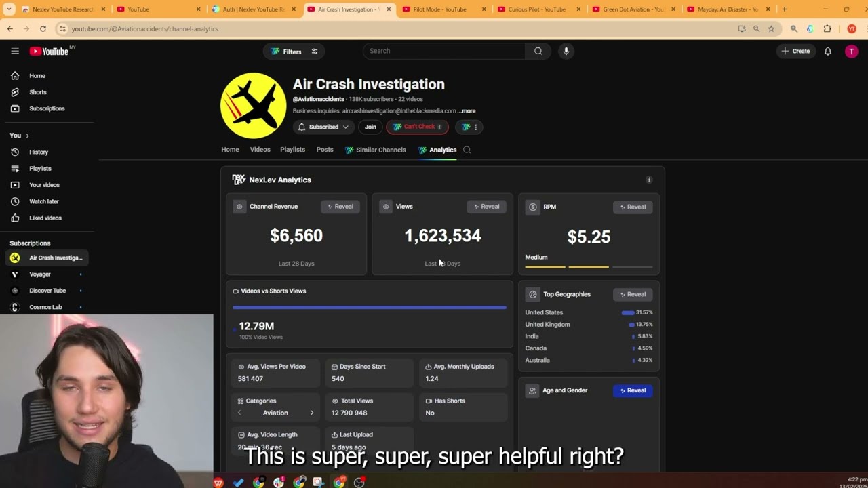The width and height of the screenshot is (868, 488).
Task: Open Playlists in the sidebar
Action: 47,168
